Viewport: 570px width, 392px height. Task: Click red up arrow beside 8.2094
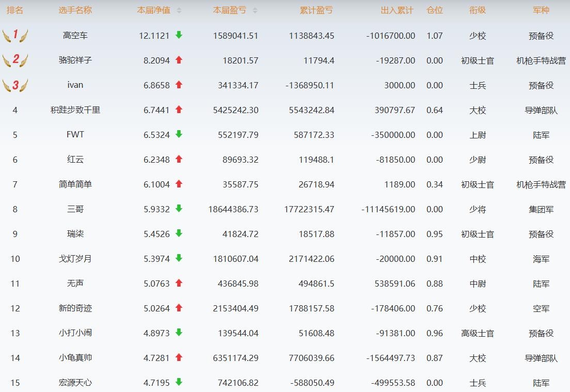(179, 60)
